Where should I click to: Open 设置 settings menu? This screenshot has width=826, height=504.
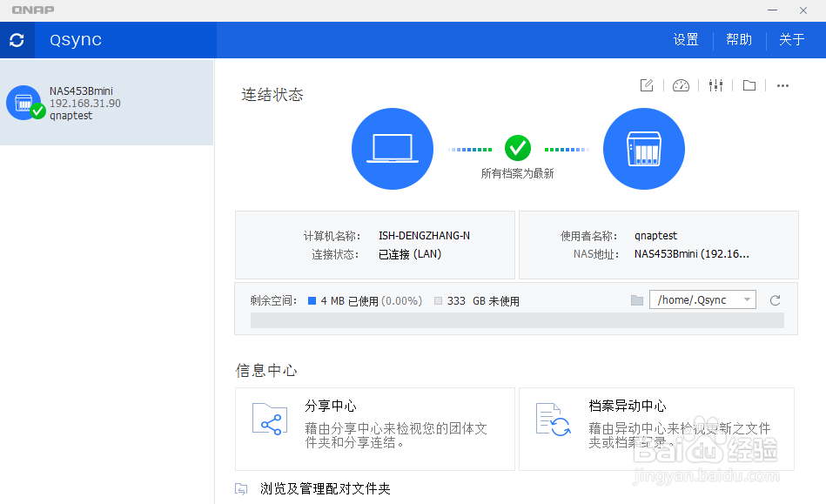pos(686,40)
